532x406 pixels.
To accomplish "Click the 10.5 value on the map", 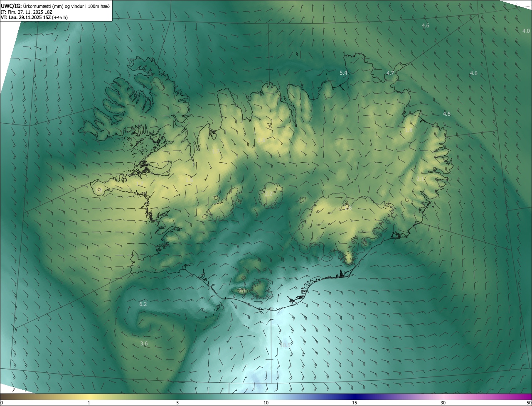I will pyautogui.click(x=285, y=345).
